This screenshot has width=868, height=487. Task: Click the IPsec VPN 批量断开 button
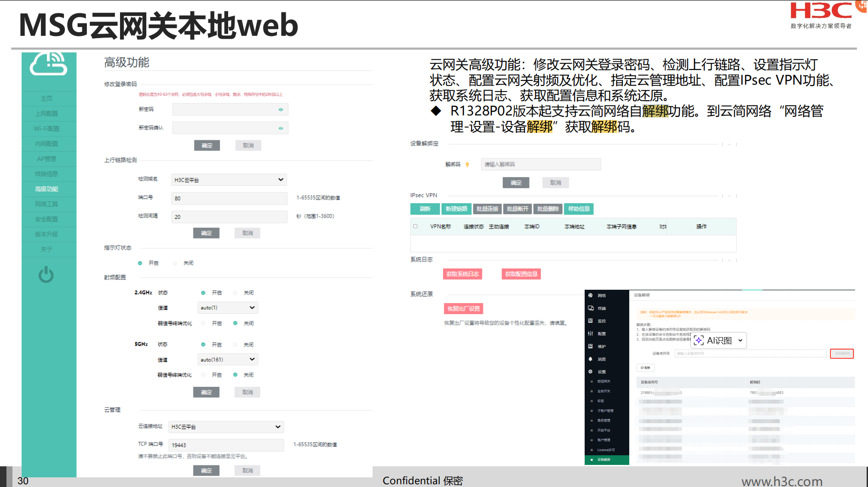[x=517, y=209]
